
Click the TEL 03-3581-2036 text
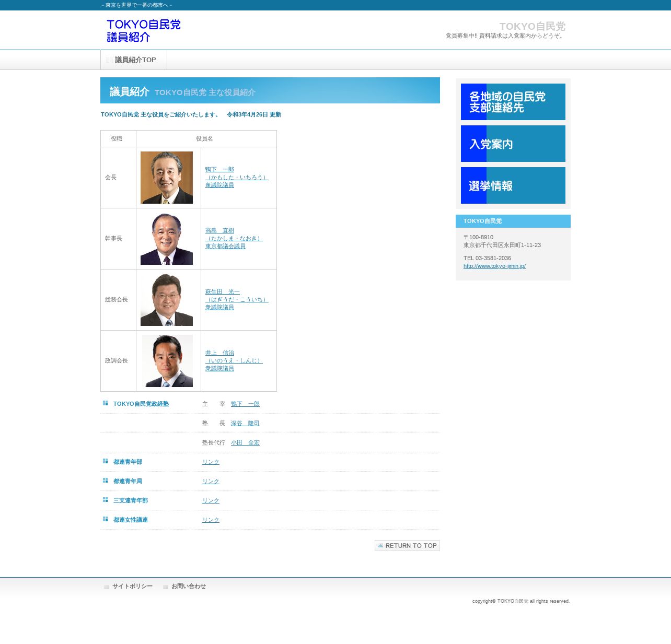487,258
